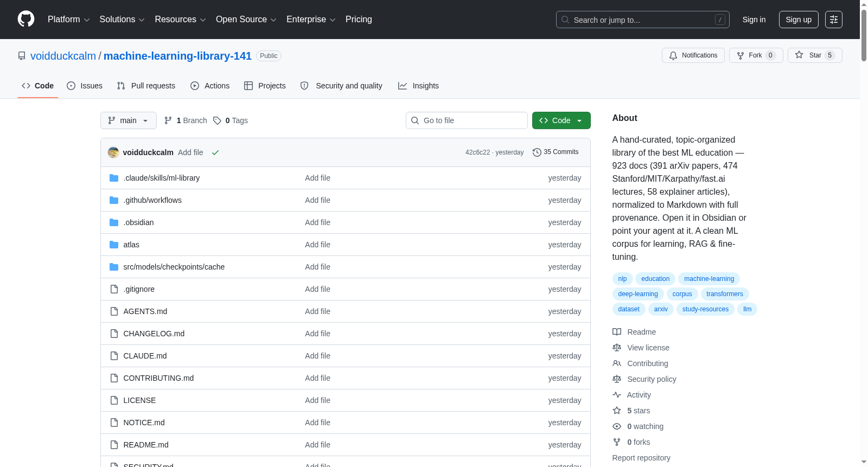868x467 pixels.
Task: Click the branch icon beside 1 Branch
Action: 168,120
